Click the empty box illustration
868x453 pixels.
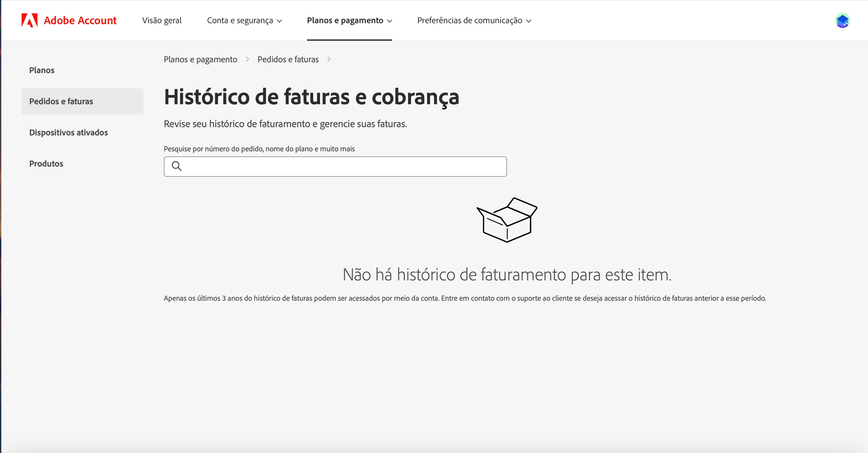click(x=507, y=220)
